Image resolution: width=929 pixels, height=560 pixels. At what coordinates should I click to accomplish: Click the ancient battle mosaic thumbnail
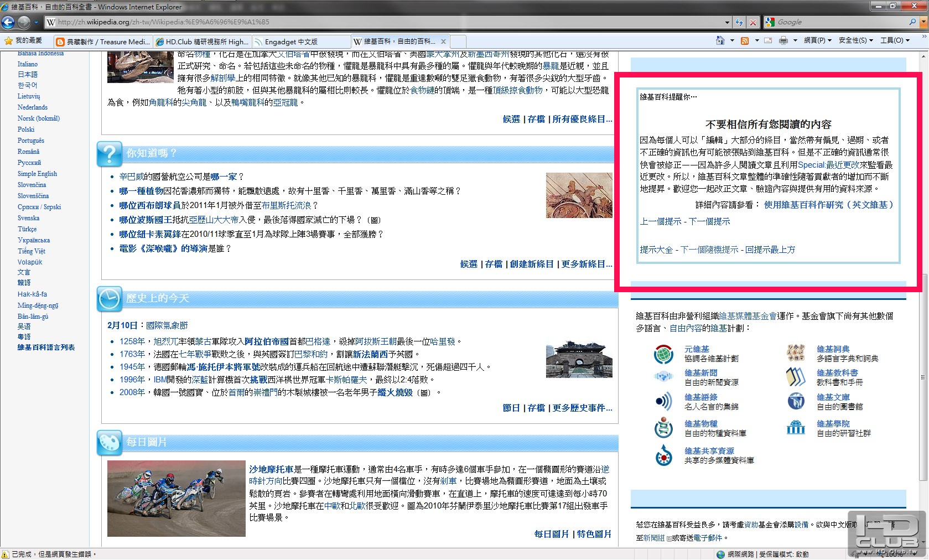click(x=579, y=195)
